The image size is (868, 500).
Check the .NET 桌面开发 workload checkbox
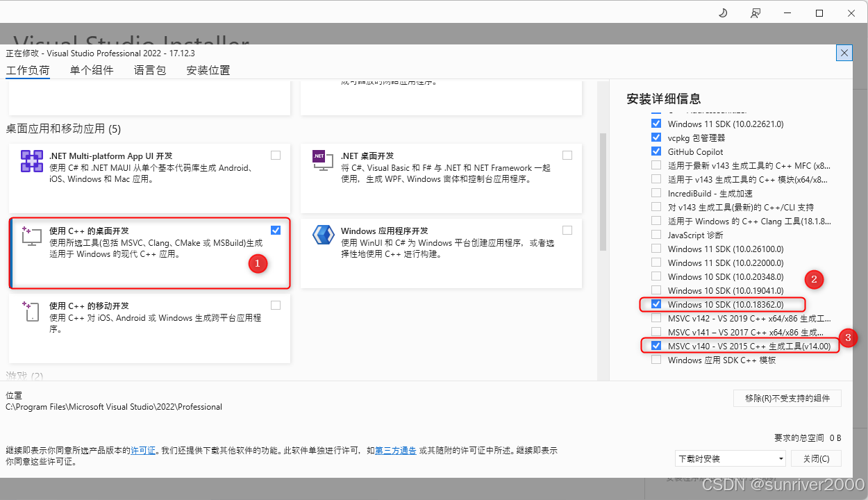[567, 156]
